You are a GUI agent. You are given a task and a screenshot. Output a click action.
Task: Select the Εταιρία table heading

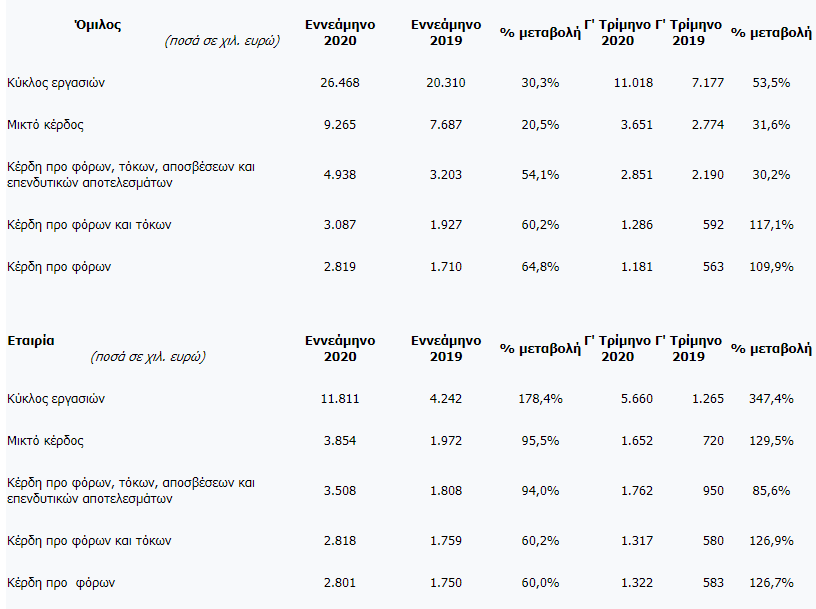[31, 340]
